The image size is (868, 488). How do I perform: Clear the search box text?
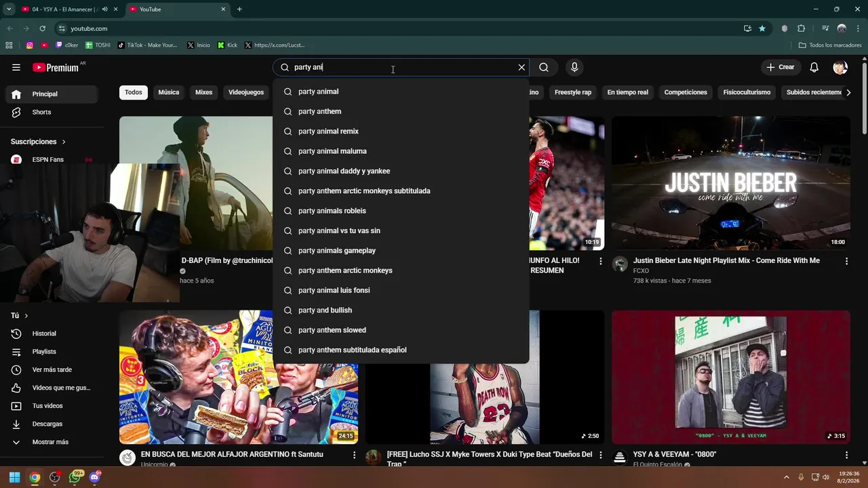click(521, 67)
